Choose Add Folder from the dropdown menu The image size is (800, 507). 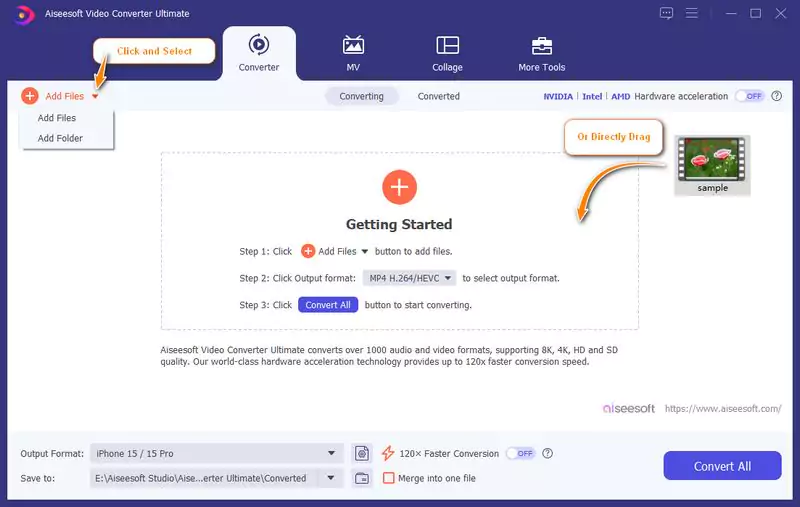[x=60, y=138]
